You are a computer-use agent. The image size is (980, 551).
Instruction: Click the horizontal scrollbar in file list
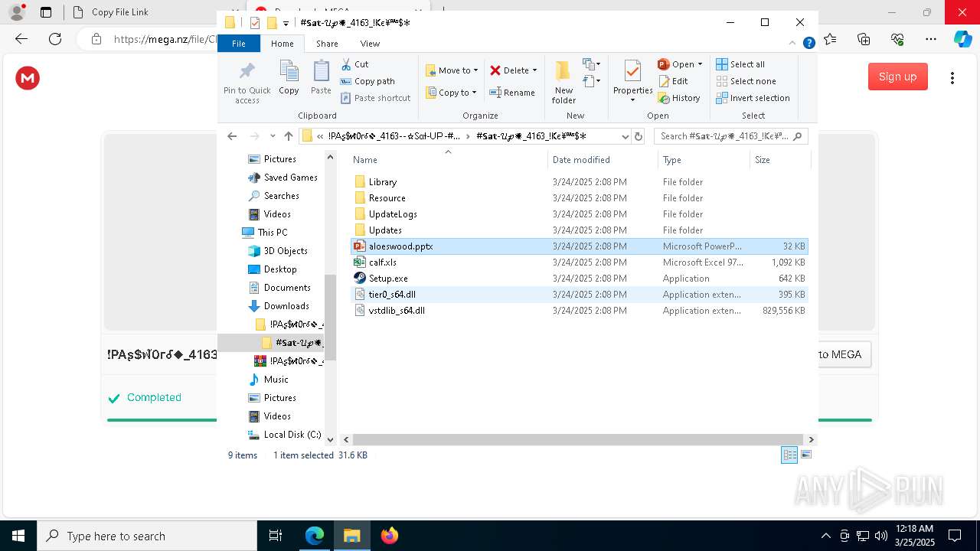point(578,439)
